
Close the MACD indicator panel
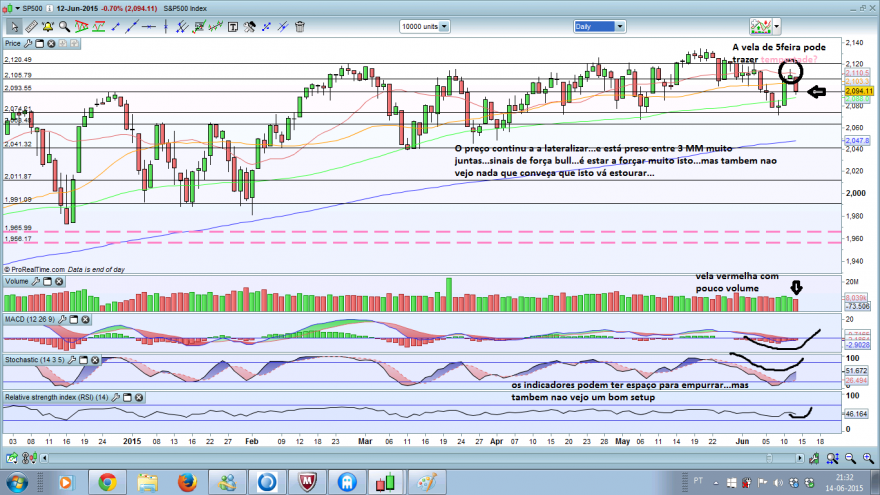85,319
